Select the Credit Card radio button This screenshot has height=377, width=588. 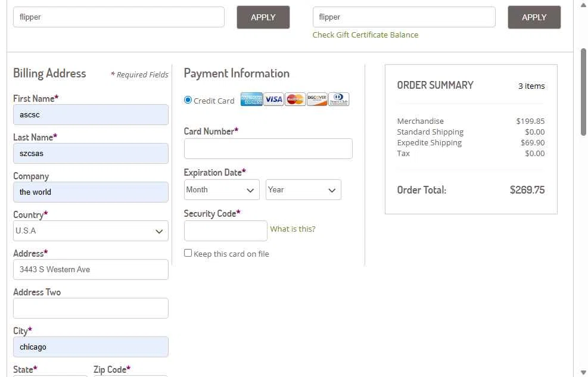[188, 100]
